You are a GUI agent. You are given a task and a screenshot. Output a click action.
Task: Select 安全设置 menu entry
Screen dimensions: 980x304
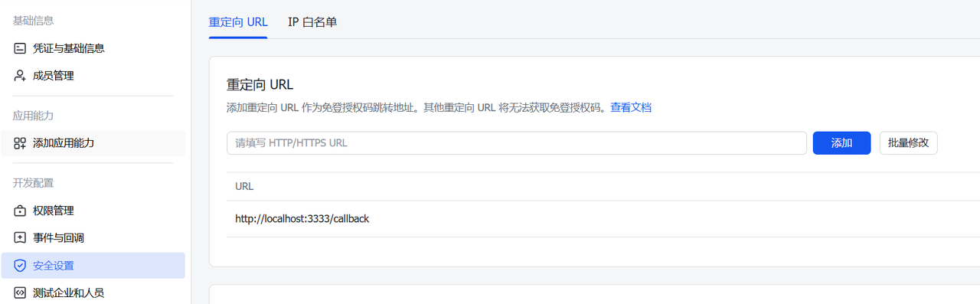pos(93,266)
